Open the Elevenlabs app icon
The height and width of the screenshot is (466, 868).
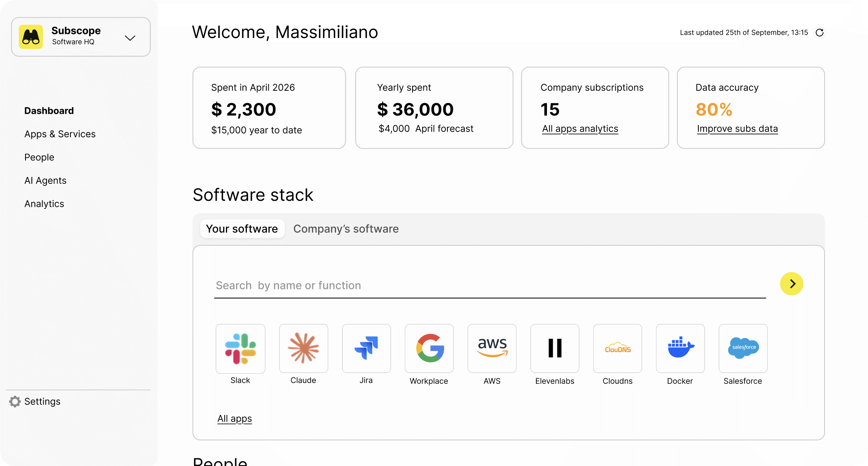(x=555, y=349)
